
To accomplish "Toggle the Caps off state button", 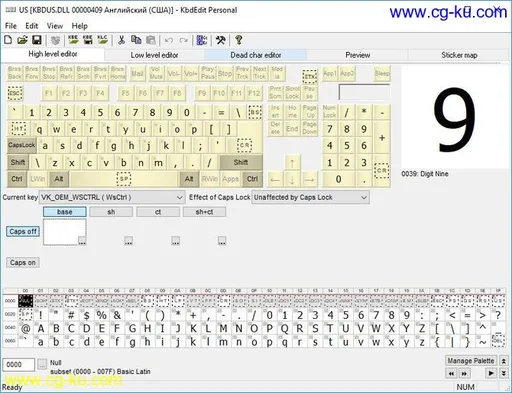I will [x=23, y=231].
